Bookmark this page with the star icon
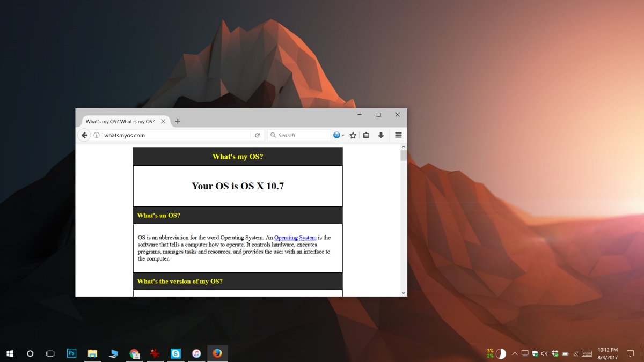This screenshot has height=362, width=644. 353,135
